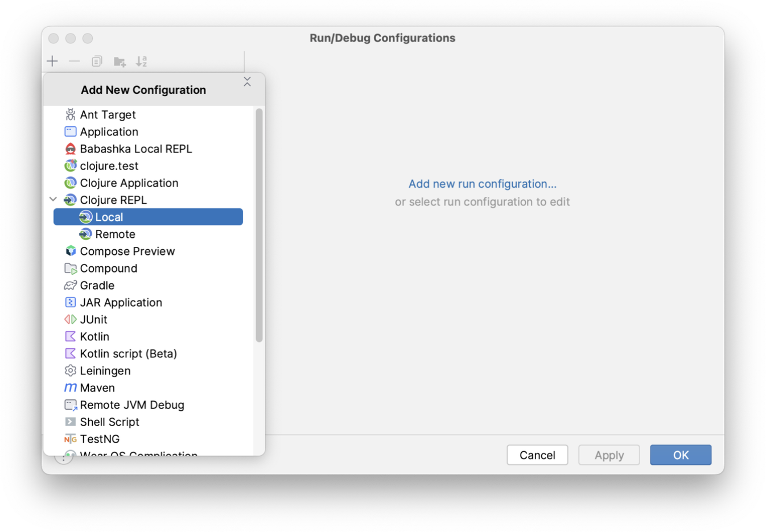Click the Gradle elephant icon
This screenshot has height=532, width=766.
click(x=70, y=285)
